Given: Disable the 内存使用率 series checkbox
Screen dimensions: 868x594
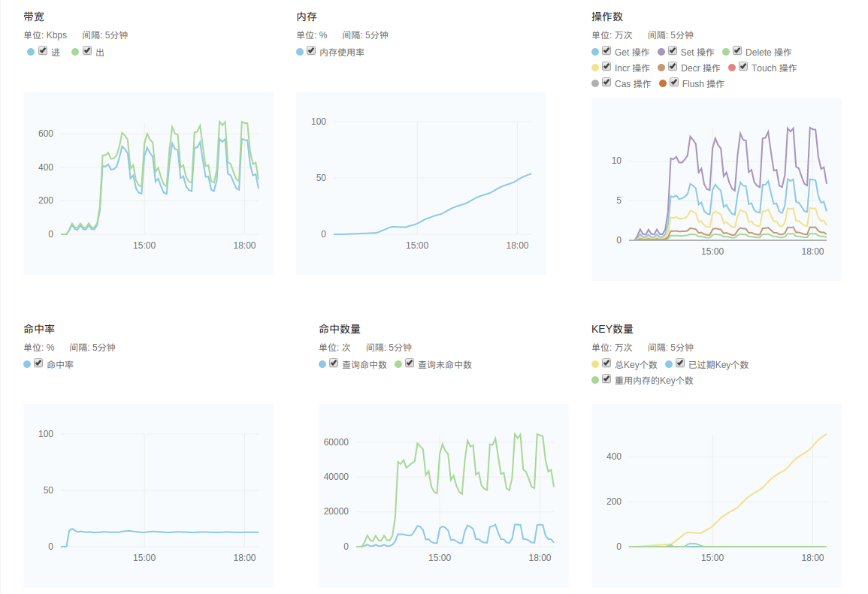Looking at the screenshot, I should (311, 51).
